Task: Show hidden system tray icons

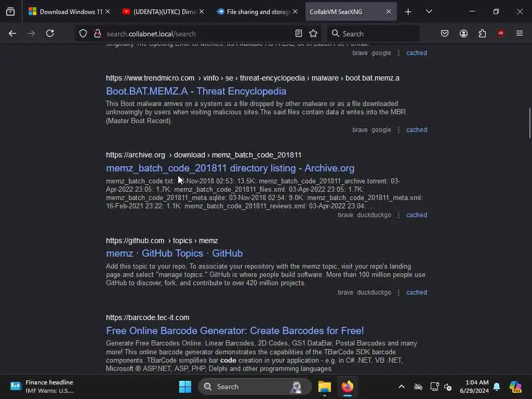Action: click(402, 387)
